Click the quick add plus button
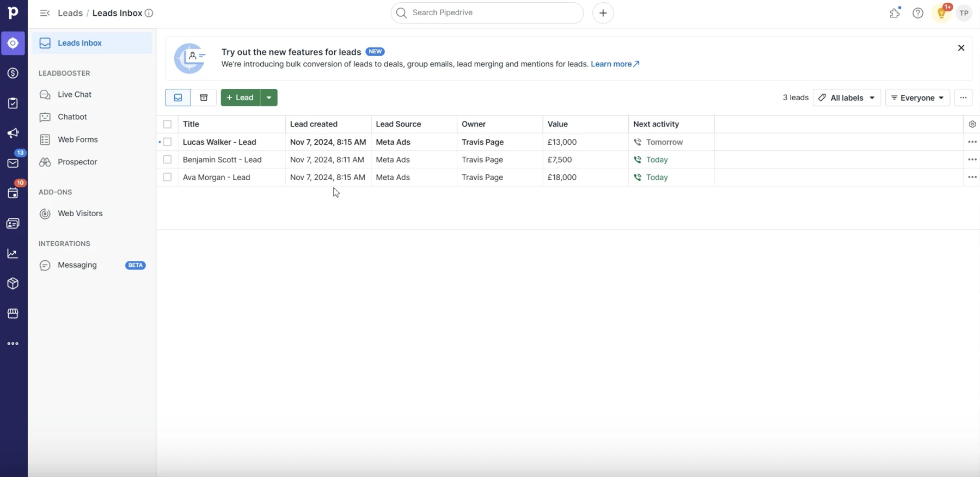The image size is (980, 477). click(603, 13)
